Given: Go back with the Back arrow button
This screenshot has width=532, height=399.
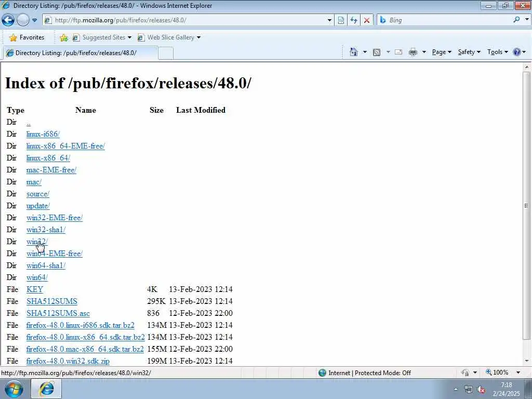Looking at the screenshot, I should [x=8, y=20].
